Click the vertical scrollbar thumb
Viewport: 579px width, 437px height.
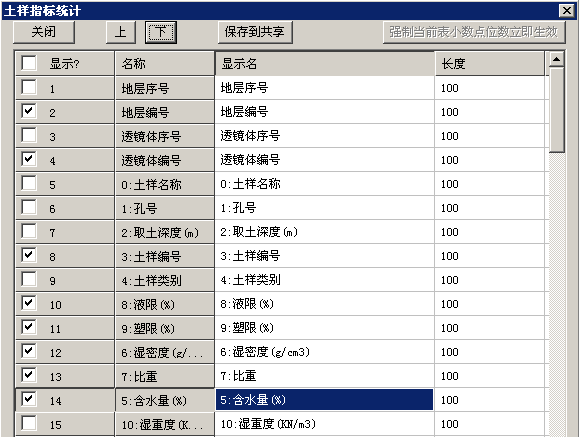[556, 110]
